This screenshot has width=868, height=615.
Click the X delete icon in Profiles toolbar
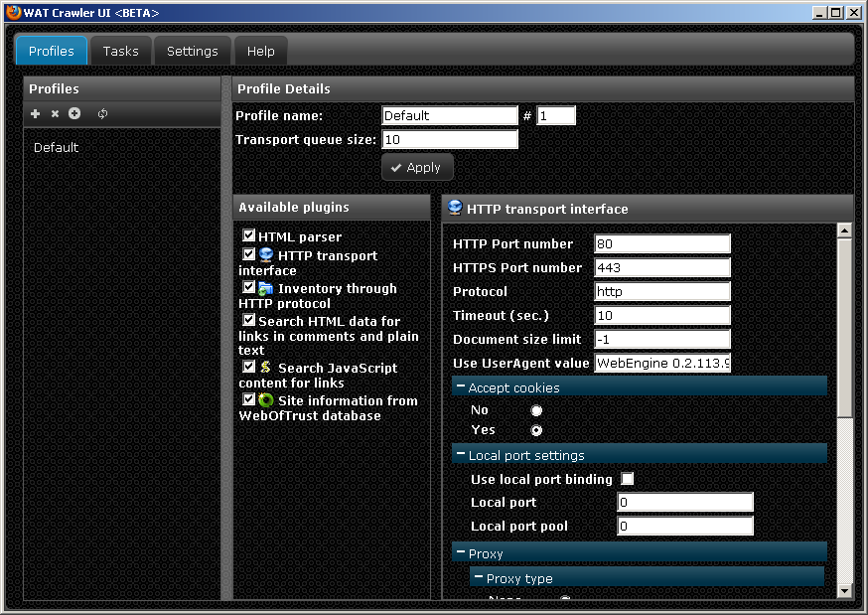pyautogui.click(x=55, y=113)
